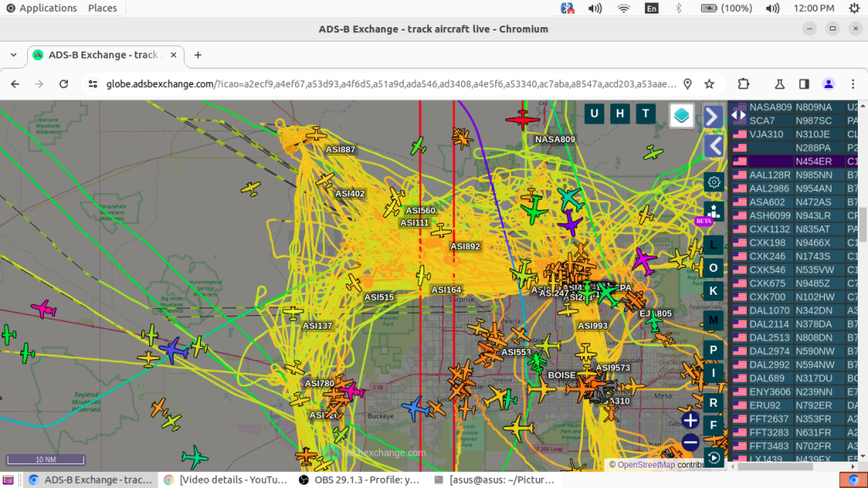Image resolution: width=868 pixels, height=488 pixels.
Task: Select the DAL1070 row in aircraft table
Action: pyautogui.click(x=795, y=310)
